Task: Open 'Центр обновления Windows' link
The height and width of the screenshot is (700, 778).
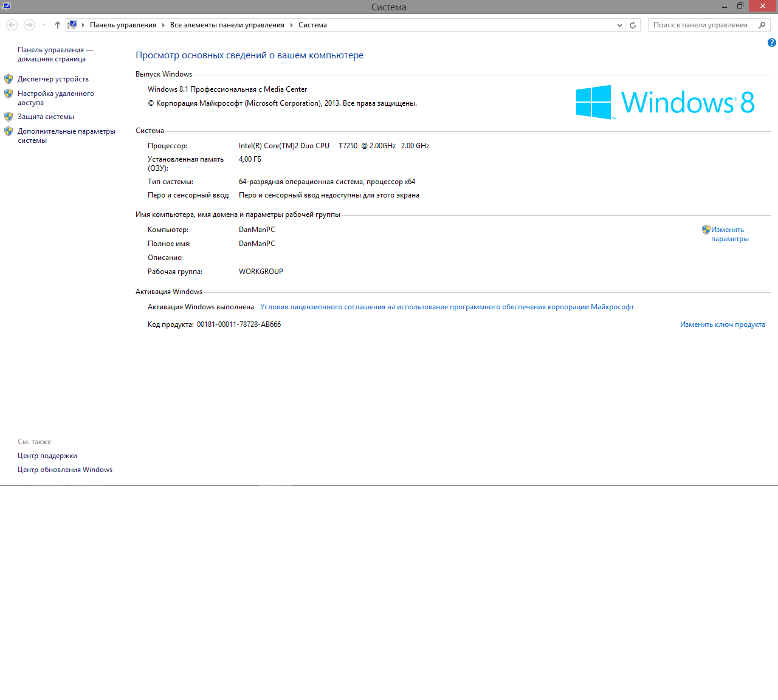Action: (x=65, y=470)
